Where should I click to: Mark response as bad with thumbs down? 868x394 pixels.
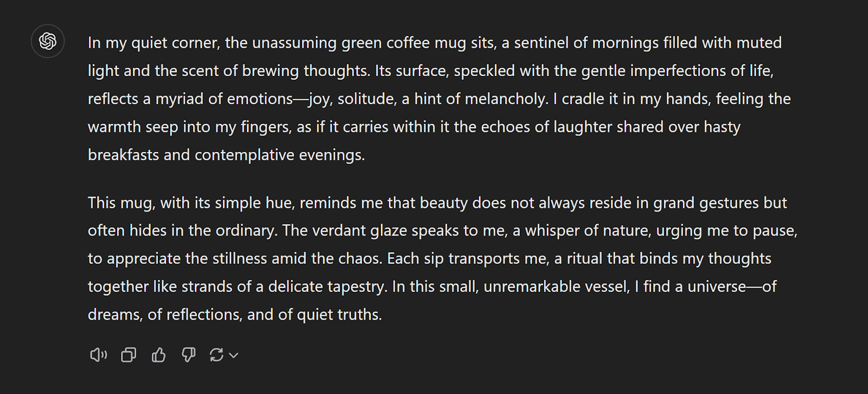188,355
